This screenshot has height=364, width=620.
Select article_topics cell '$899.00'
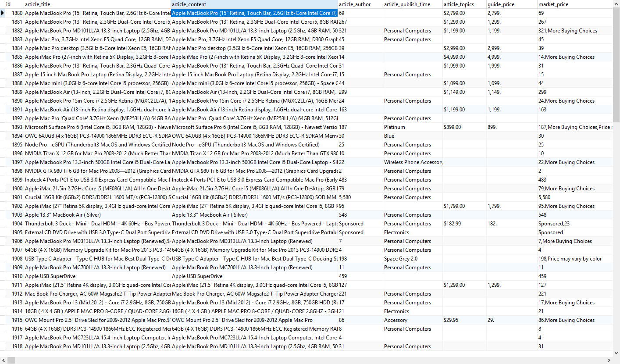[464, 127]
